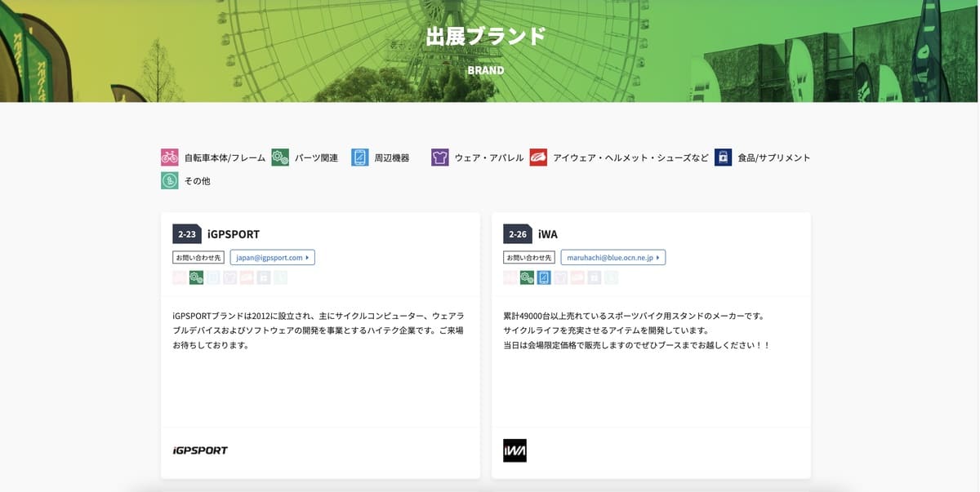This screenshot has height=492, width=980.
Task: Click the iWA brand name heading
Action: click(x=548, y=234)
